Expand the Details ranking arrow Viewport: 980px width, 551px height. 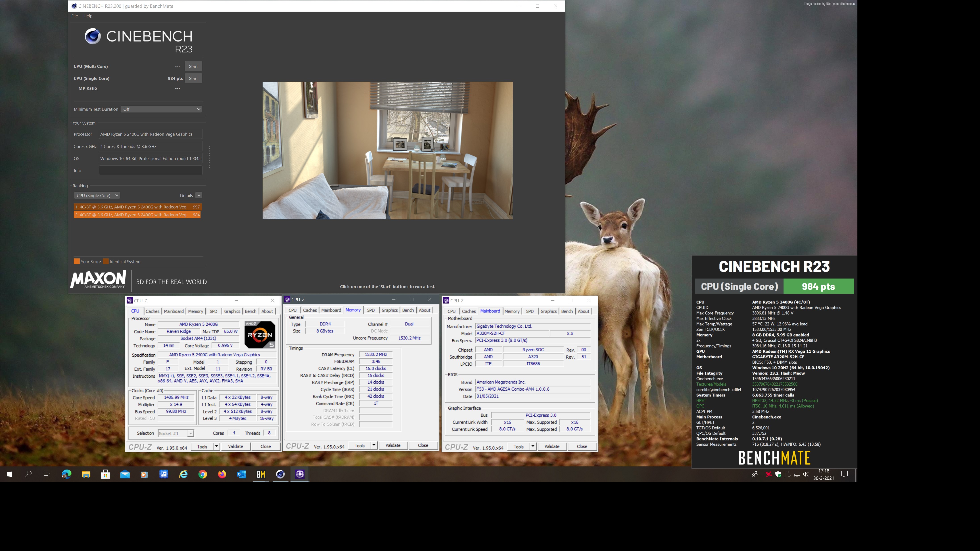click(199, 195)
